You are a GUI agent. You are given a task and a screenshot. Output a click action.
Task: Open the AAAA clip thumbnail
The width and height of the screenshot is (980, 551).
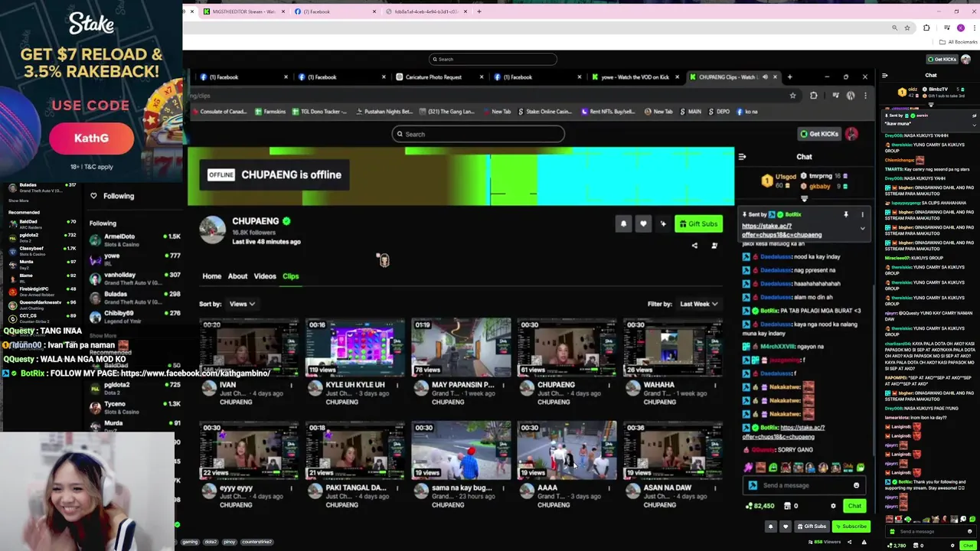[x=567, y=450]
